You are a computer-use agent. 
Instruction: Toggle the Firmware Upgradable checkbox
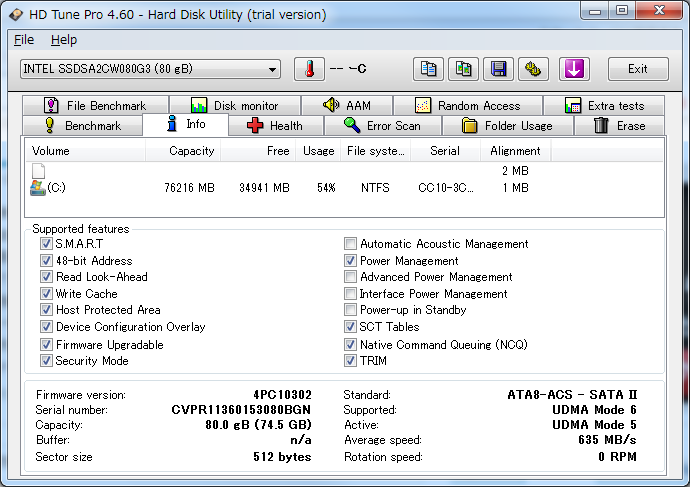pyautogui.click(x=46, y=344)
